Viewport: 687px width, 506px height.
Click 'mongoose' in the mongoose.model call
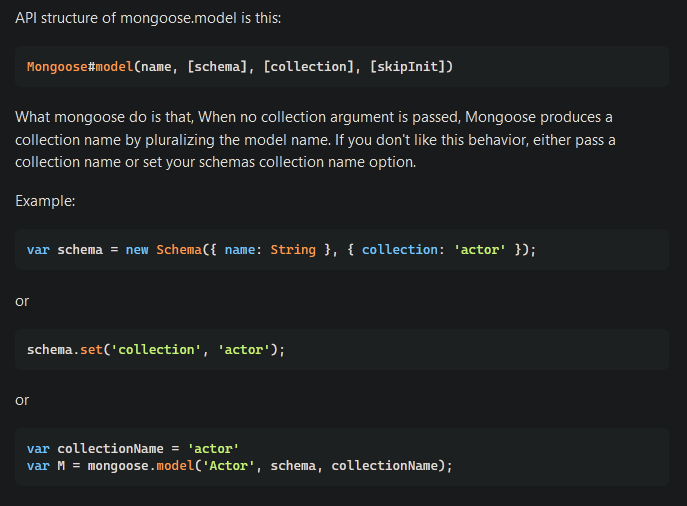(120, 465)
